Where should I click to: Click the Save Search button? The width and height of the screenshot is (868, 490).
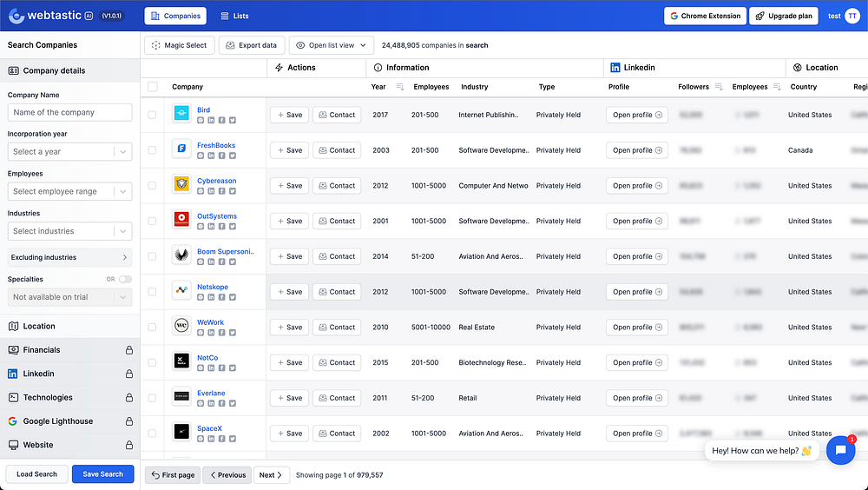102,474
